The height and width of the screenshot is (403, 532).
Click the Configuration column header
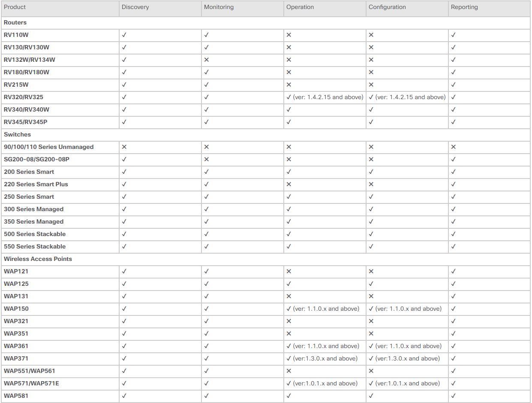(387, 7)
